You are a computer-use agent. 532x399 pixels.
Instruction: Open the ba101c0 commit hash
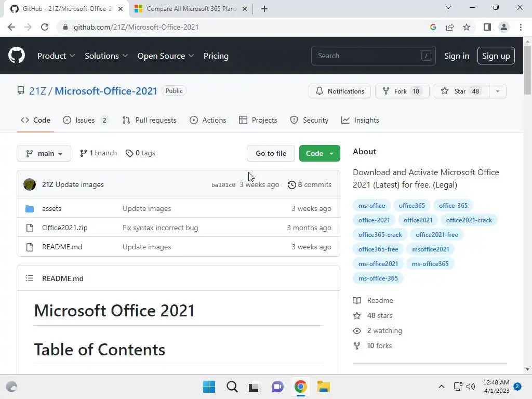pos(223,185)
